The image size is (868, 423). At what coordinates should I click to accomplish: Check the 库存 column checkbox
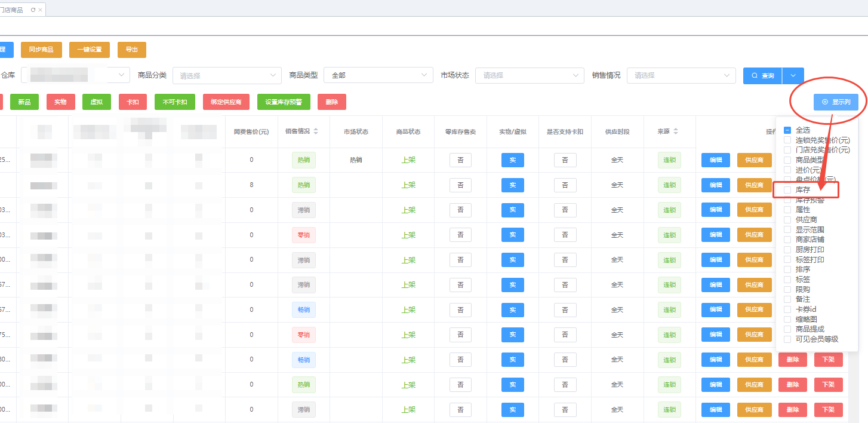(x=787, y=190)
